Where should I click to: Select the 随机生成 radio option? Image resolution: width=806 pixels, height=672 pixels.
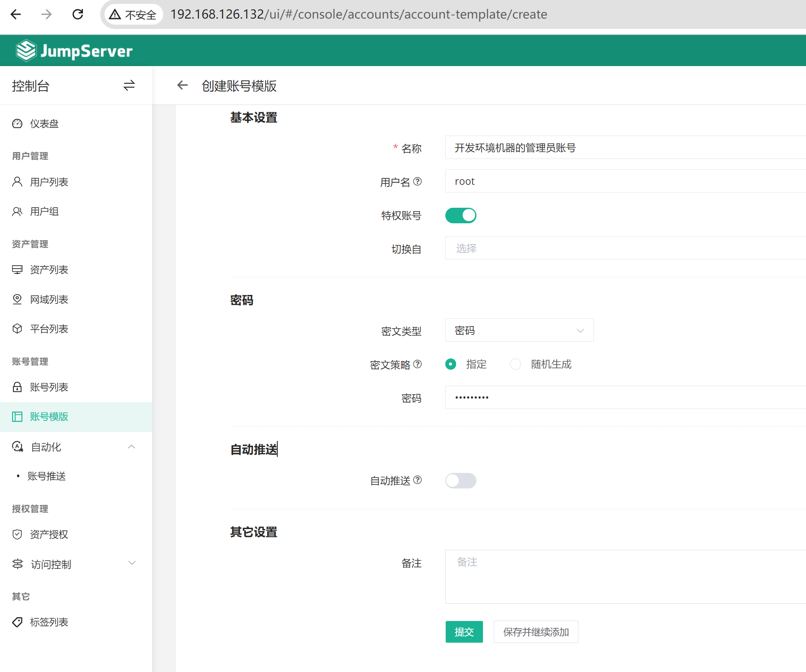[515, 364]
